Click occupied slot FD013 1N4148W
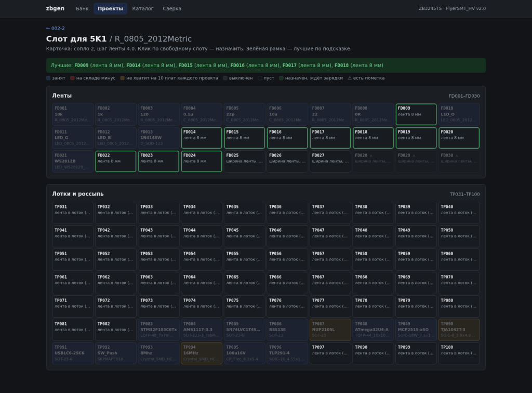532x393 pixels. tap(158, 138)
